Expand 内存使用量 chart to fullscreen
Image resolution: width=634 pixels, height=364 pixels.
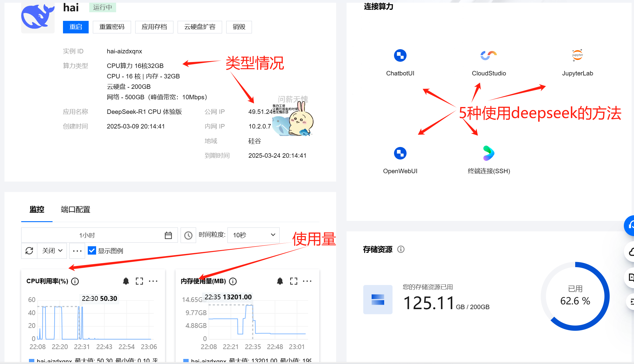pos(294,281)
